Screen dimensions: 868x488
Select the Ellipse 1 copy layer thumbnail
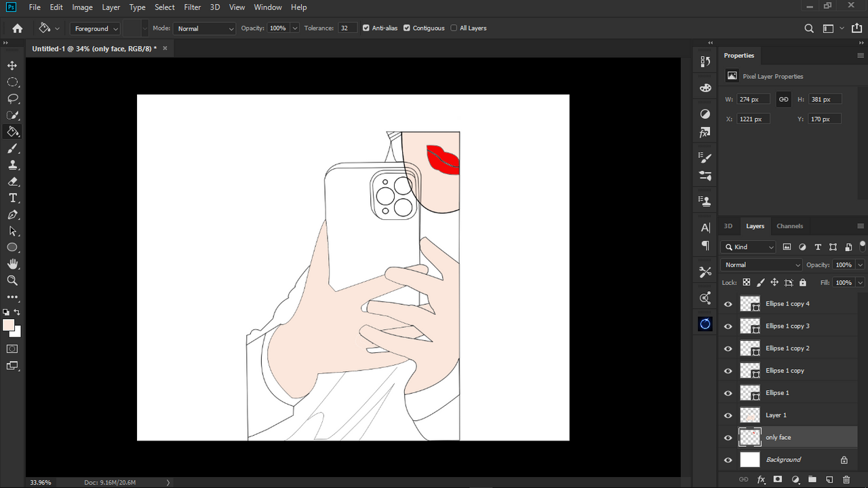(x=750, y=371)
